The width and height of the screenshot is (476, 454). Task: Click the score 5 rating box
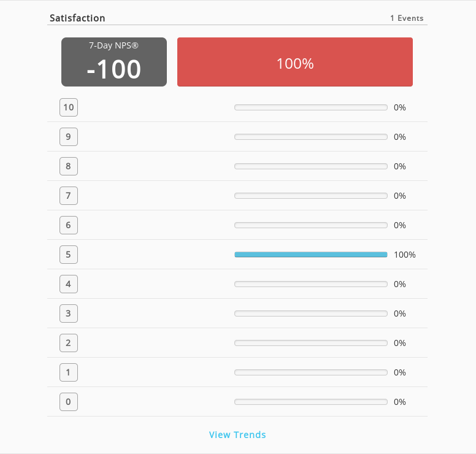pyautogui.click(x=69, y=255)
